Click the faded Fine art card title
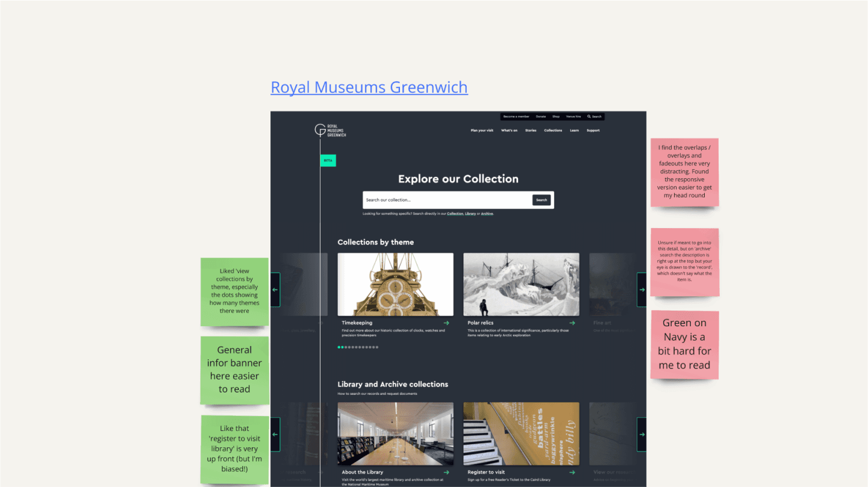The image size is (868, 487). [x=602, y=323]
